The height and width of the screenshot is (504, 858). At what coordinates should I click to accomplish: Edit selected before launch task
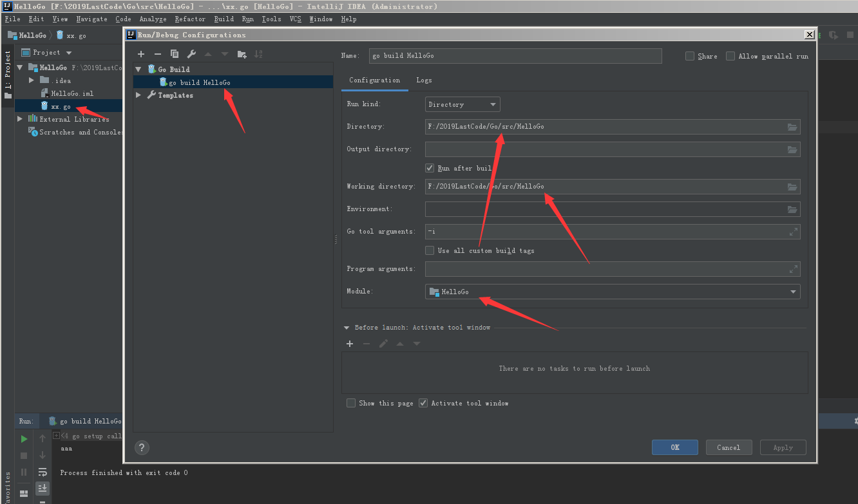click(383, 344)
